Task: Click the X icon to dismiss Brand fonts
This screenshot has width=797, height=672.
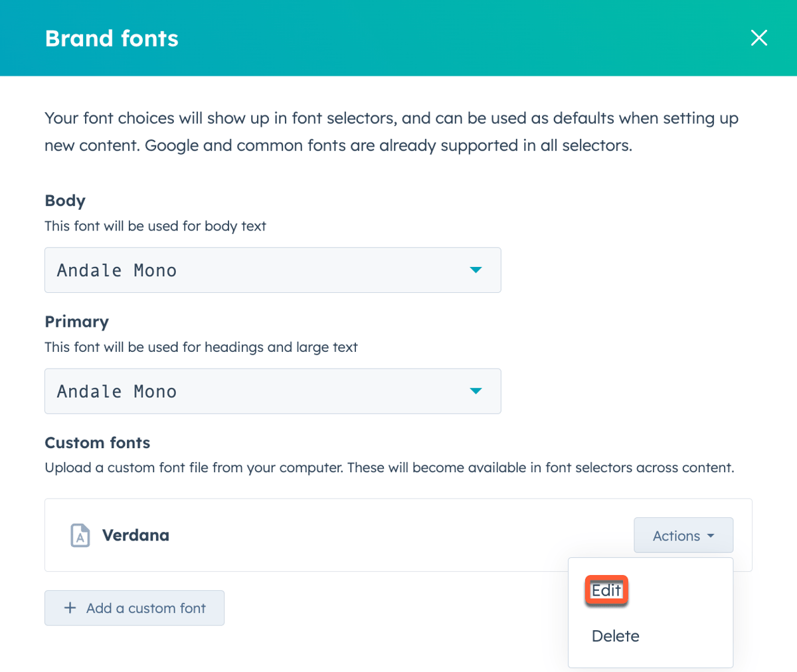Action: tap(758, 38)
